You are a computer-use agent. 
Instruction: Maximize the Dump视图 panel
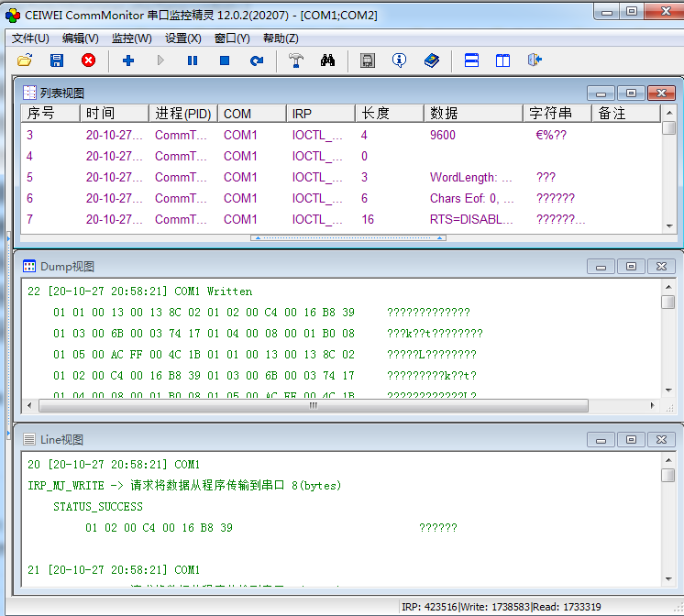(631, 266)
